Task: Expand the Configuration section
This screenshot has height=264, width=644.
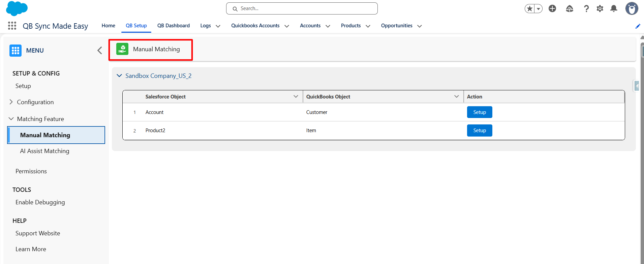Action: pyautogui.click(x=11, y=102)
